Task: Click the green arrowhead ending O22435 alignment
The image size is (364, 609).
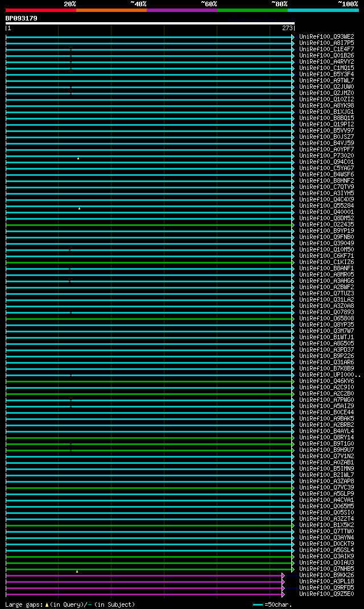Action: pyautogui.click(x=293, y=225)
